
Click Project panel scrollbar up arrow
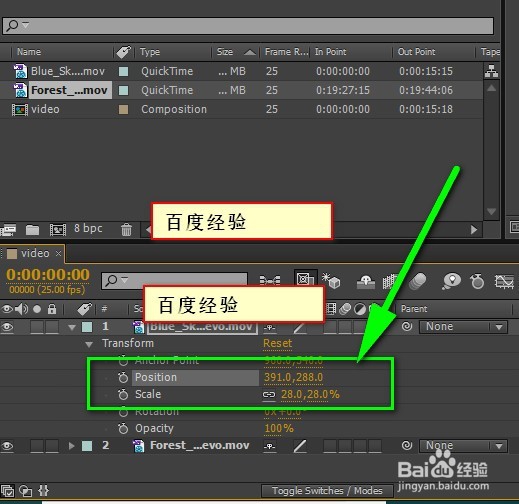[491, 88]
